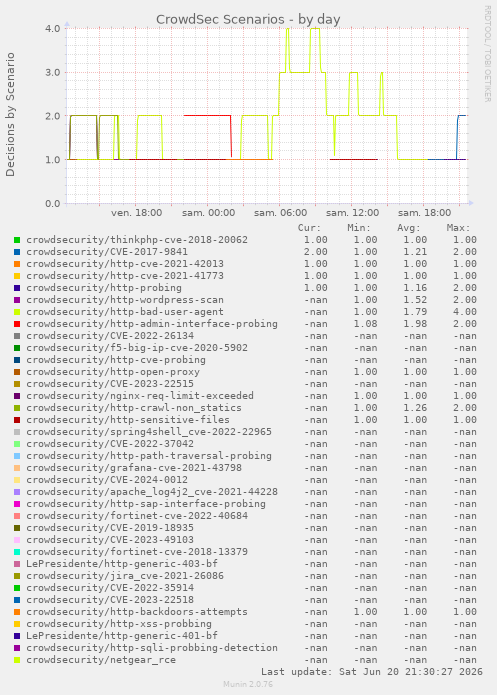
Task: Click the netgear_rce legend color swatch
Action: pyautogui.click(x=17, y=660)
